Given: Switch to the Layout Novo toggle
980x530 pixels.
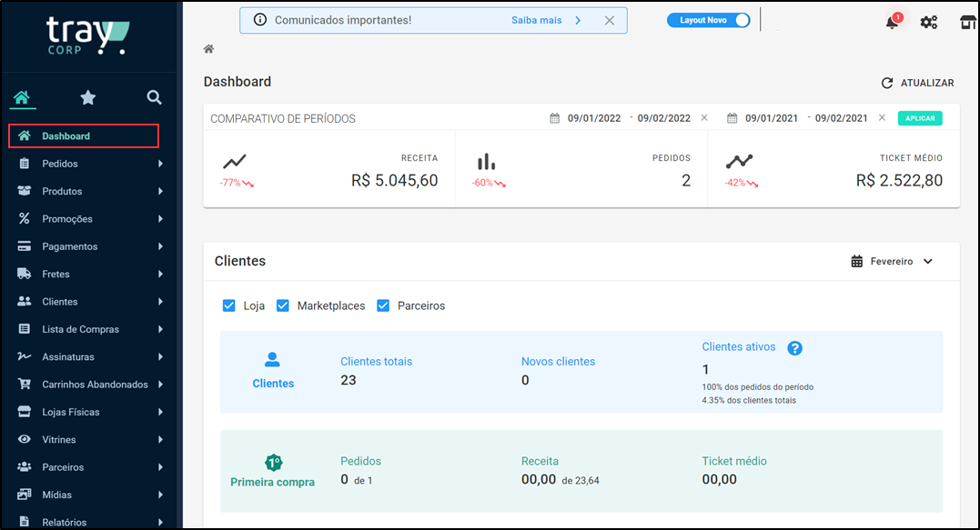Looking at the screenshot, I should point(709,19).
